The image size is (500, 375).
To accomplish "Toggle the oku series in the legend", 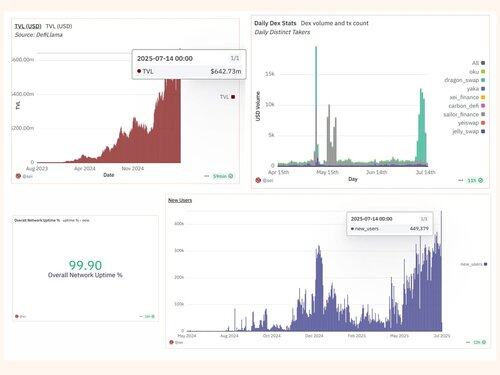I will click(477, 72).
